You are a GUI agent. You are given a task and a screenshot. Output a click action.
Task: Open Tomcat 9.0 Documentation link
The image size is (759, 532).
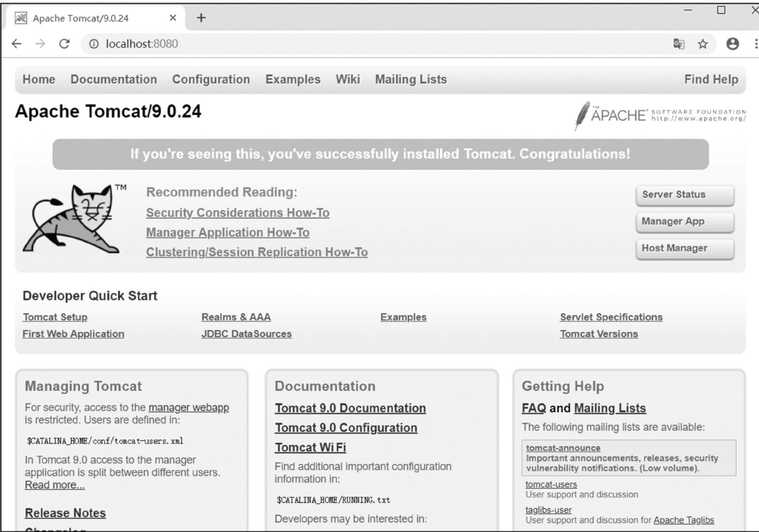pyautogui.click(x=350, y=408)
